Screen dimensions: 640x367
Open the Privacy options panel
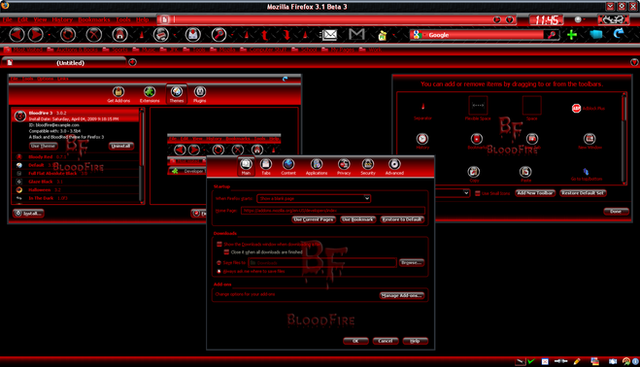click(x=344, y=167)
